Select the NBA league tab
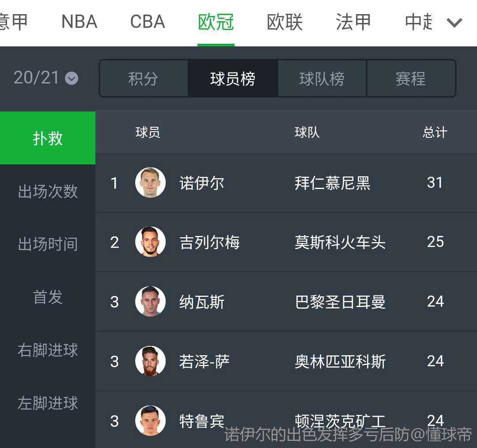Viewport: 477px width, 448px height. click(x=79, y=22)
